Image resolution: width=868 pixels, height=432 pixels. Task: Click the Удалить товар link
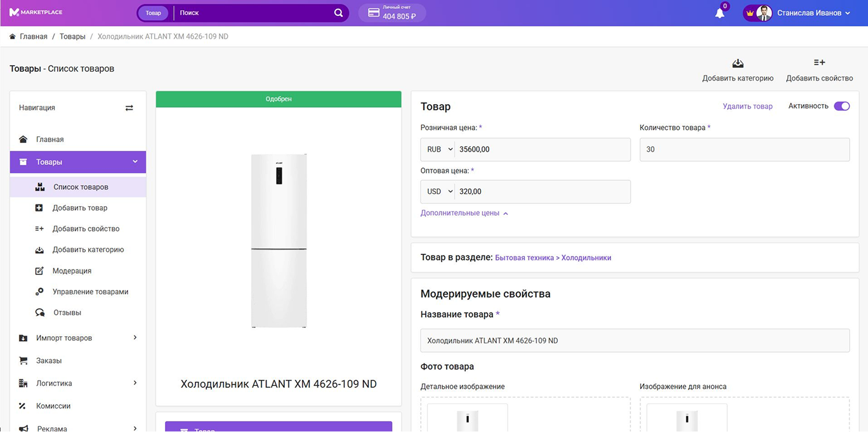point(747,107)
